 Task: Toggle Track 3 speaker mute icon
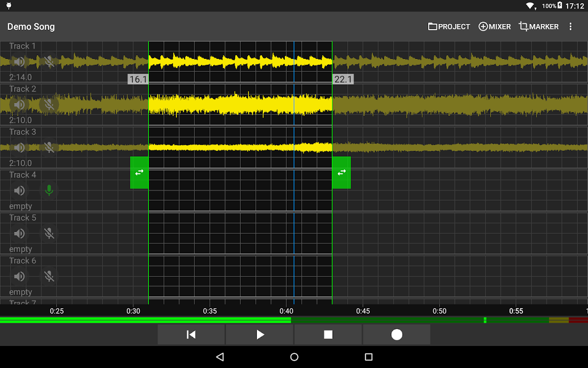pyautogui.click(x=19, y=147)
